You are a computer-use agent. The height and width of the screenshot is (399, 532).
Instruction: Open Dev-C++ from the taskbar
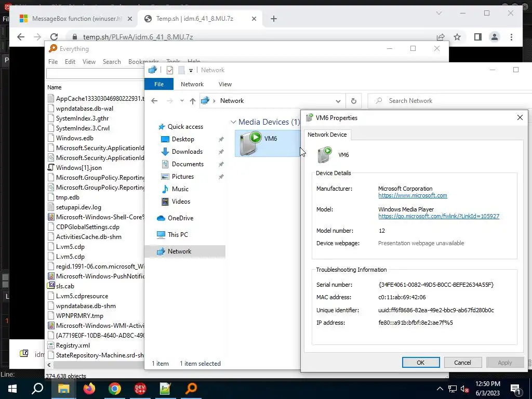(140, 389)
